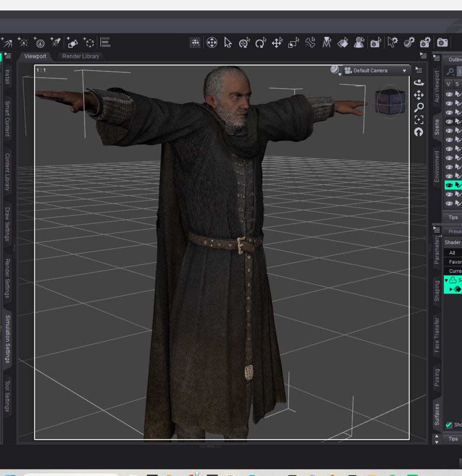Viewport: 462px width, 476px height.
Task: Toggle visibility eye of highlighted scene item
Action: (x=449, y=185)
